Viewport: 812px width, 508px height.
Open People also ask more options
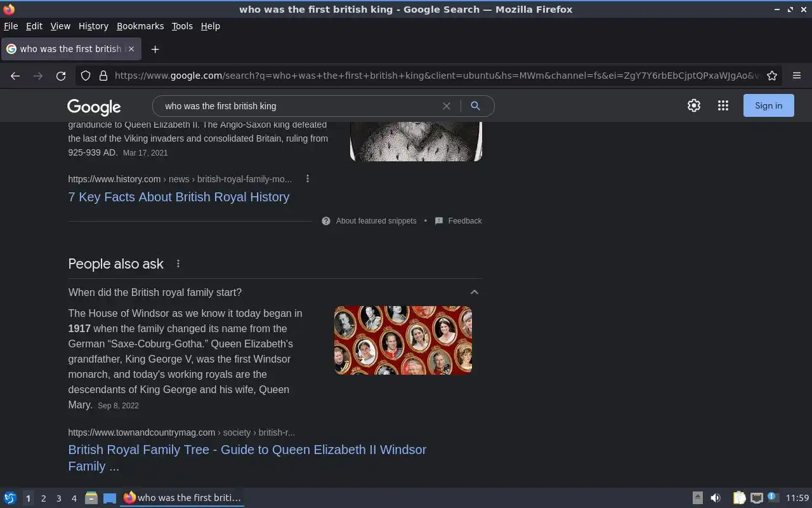tap(178, 264)
